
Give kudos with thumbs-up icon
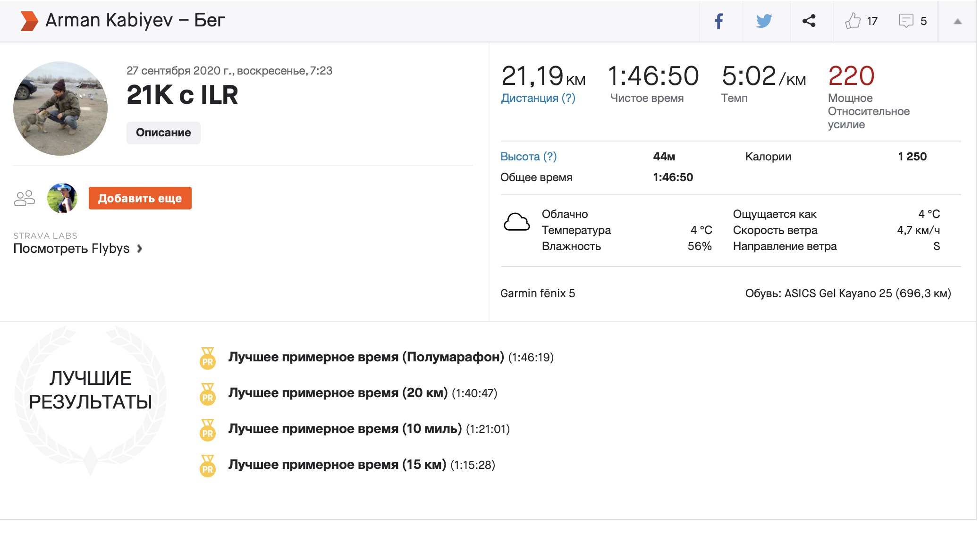click(853, 21)
